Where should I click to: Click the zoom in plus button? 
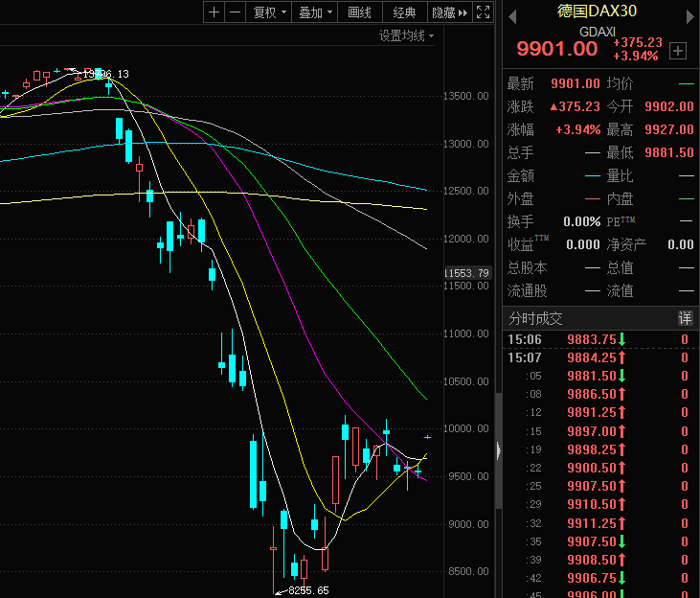coord(214,12)
